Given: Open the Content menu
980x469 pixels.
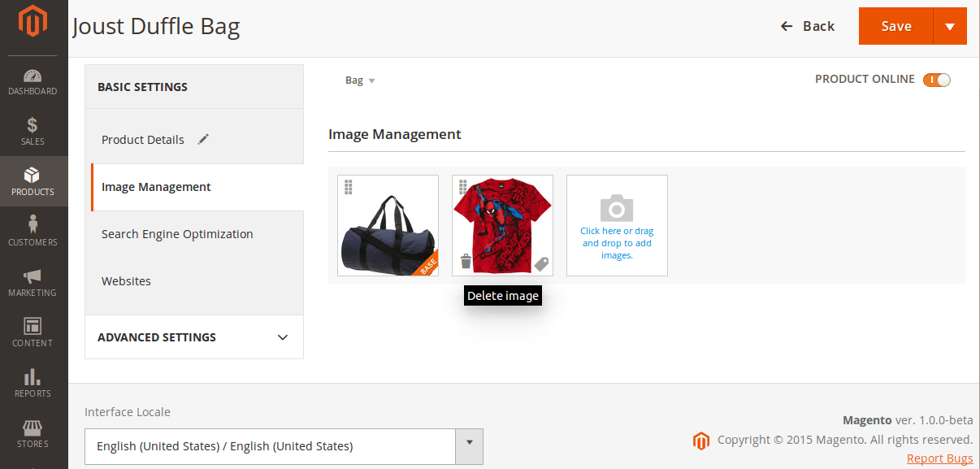Looking at the screenshot, I should [33, 333].
